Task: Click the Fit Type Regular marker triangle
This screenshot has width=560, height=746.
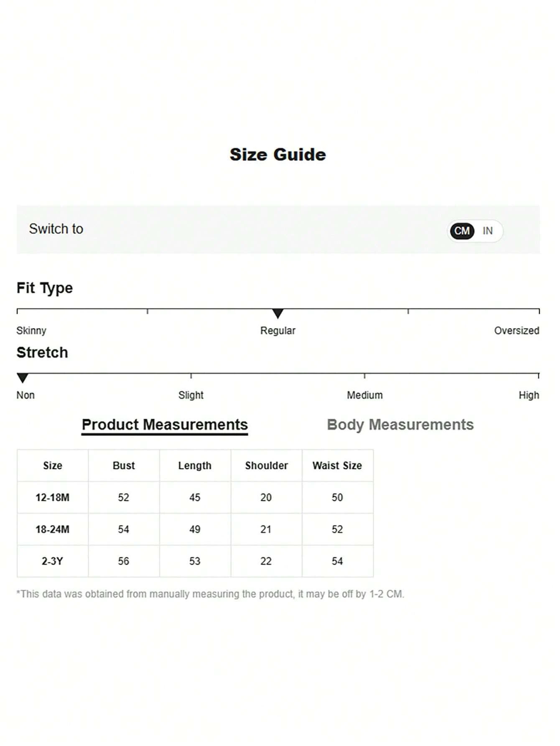Action: [278, 313]
